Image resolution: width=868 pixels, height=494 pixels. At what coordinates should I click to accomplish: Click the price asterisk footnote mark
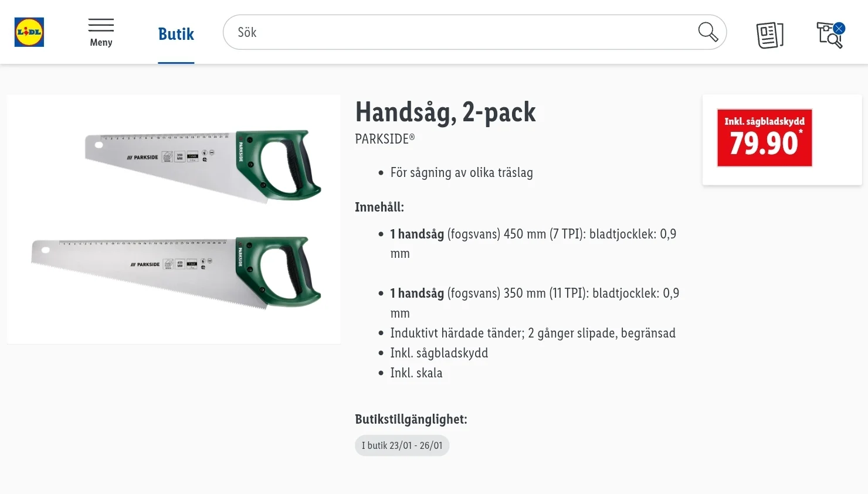click(x=801, y=131)
